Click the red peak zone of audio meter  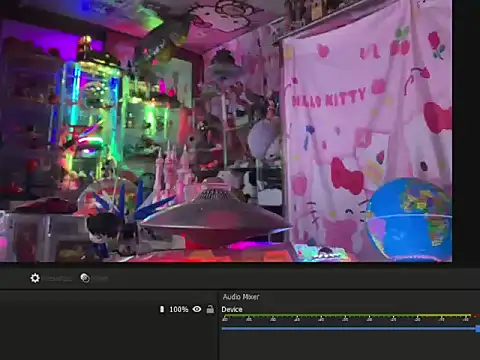click(476, 315)
